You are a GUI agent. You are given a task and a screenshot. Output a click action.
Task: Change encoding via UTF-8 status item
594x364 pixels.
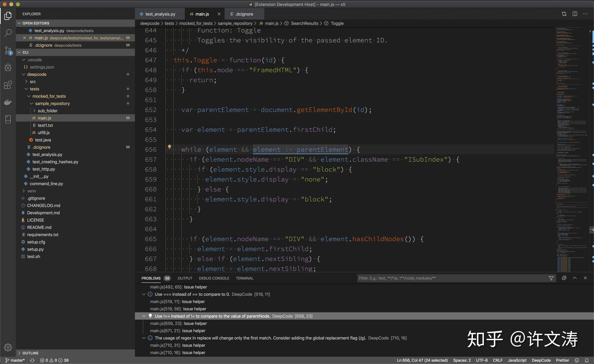click(482, 360)
